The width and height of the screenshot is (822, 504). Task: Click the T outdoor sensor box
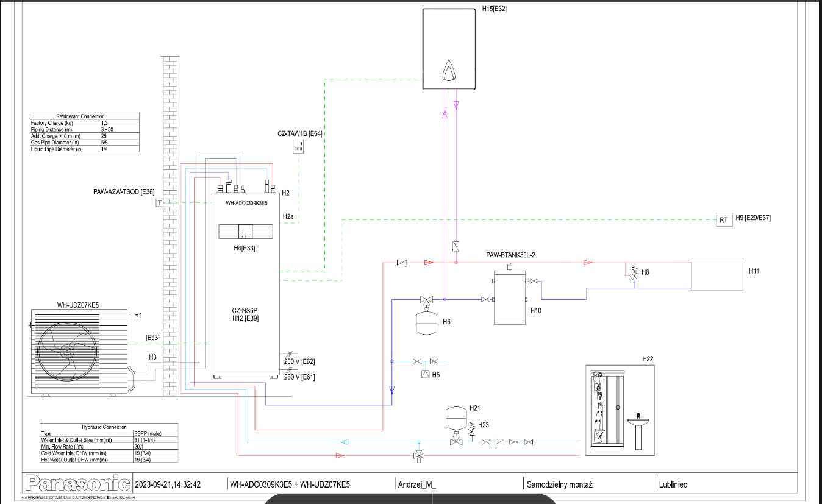159,202
